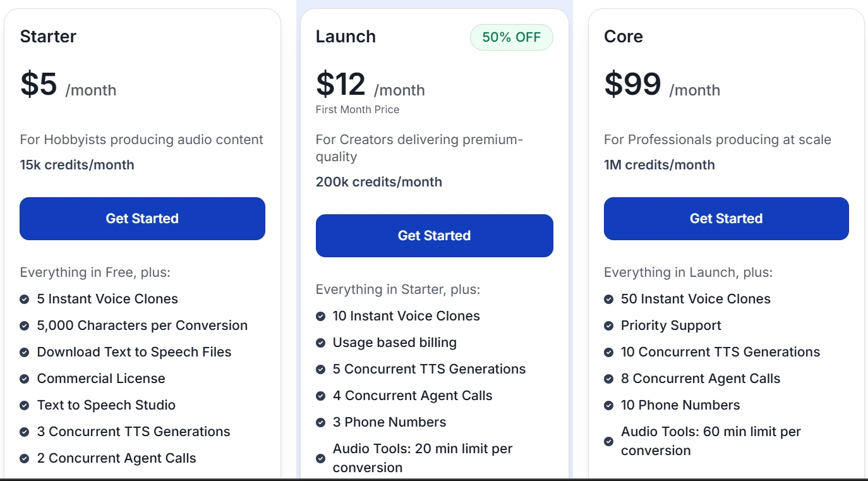Click 200k credits/month text
Screen dimensions: 868x481
pyautogui.click(x=378, y=182)
